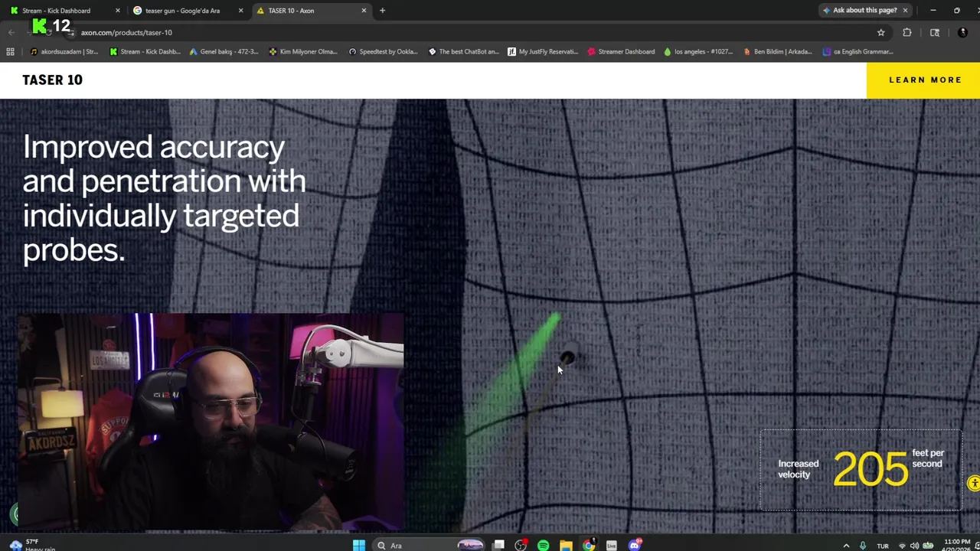980x551 pixels.
Task: Open English Grammar bookmark
Action: 857,51
